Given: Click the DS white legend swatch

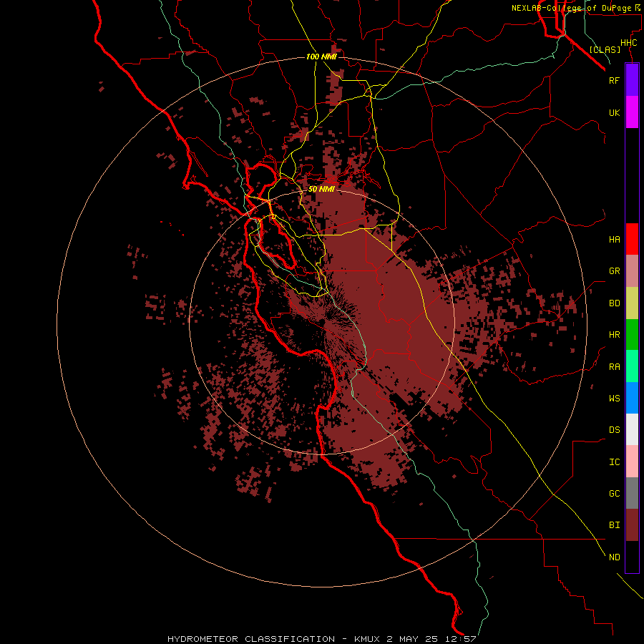Looking at the screenshot, I should coord(632,429).
